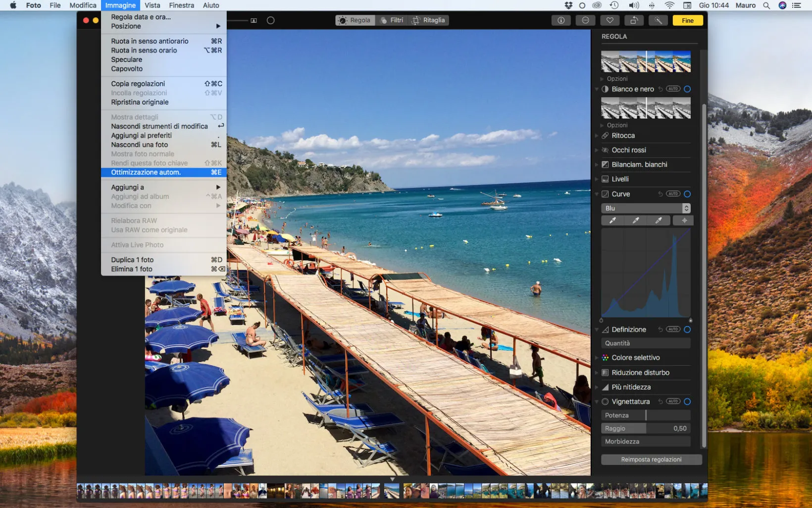
Task: Click the Colore selettivo color dots icon
Action: 605,357
